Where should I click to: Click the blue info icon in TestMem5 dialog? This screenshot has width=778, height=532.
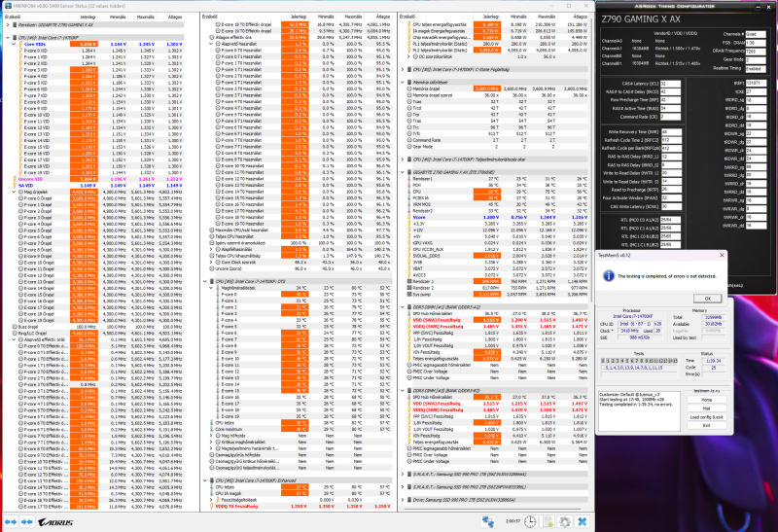(x=609, y=276)
